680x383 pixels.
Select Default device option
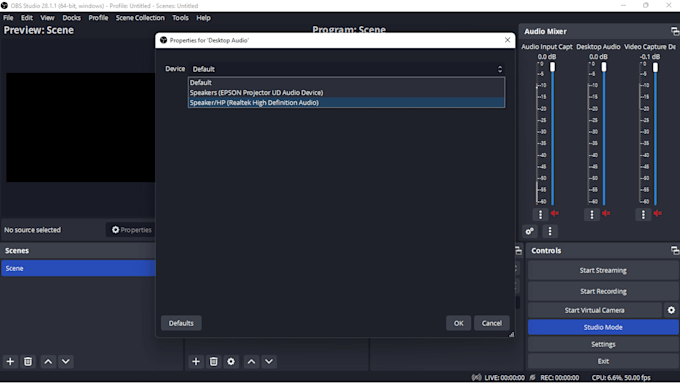coord(347,82)
